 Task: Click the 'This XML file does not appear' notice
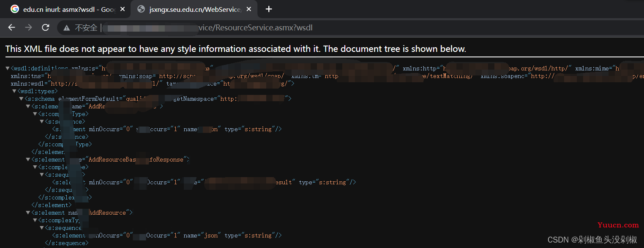click(236, 49)
